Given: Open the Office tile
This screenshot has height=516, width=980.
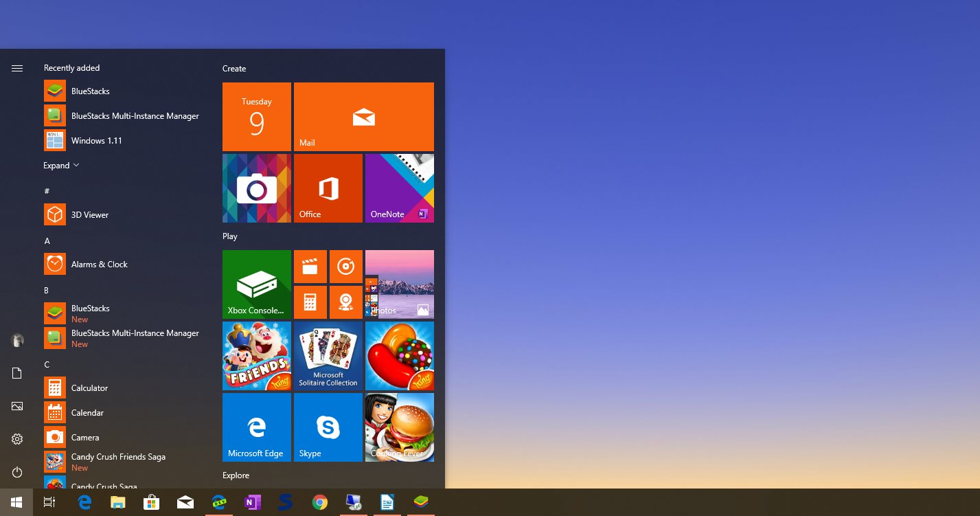Looking at the screenshot, I should point(328,188).
